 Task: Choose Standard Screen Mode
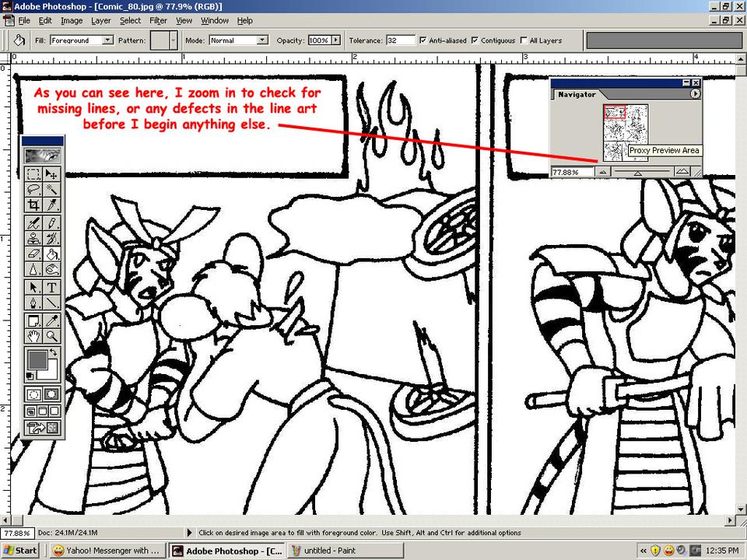pyautogui.click(x=31, y=411)
